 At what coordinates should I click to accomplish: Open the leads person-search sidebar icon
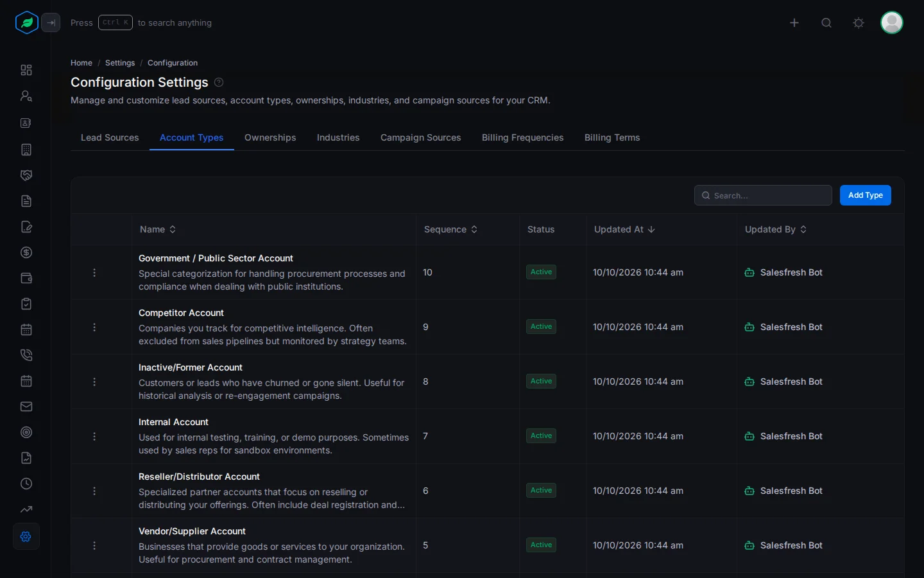(26, 96)
